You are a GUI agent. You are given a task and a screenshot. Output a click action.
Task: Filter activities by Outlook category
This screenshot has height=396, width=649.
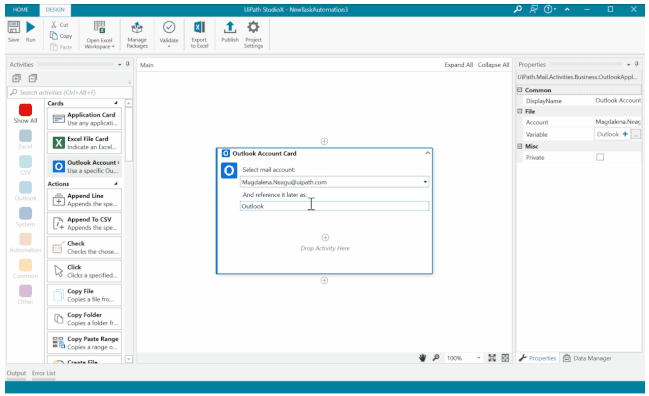[x=25, y=191]
